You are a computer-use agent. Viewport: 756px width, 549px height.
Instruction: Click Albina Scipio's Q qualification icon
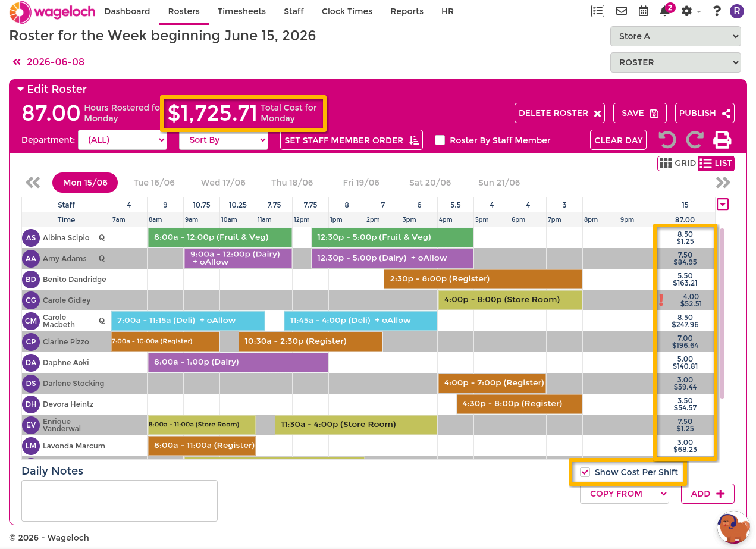click(102, 237)
